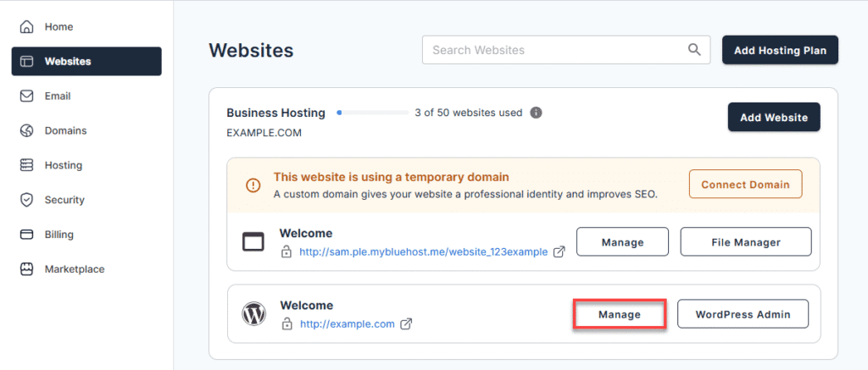The image size is (868, 370).
Task: Open the sam.ple.mybluehost.me website link
Action: point(424,252)
